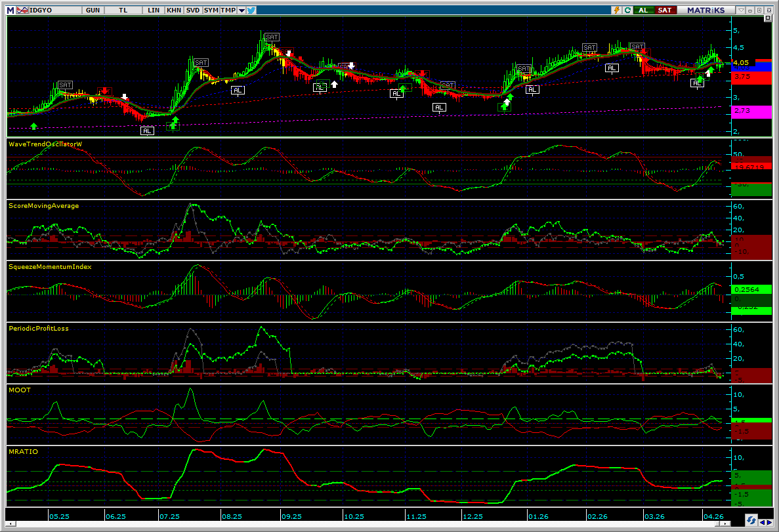Click the red 19,6719 value tag
Image resolution: width=779 pixels, height=532 pixels.
[752, 167]
